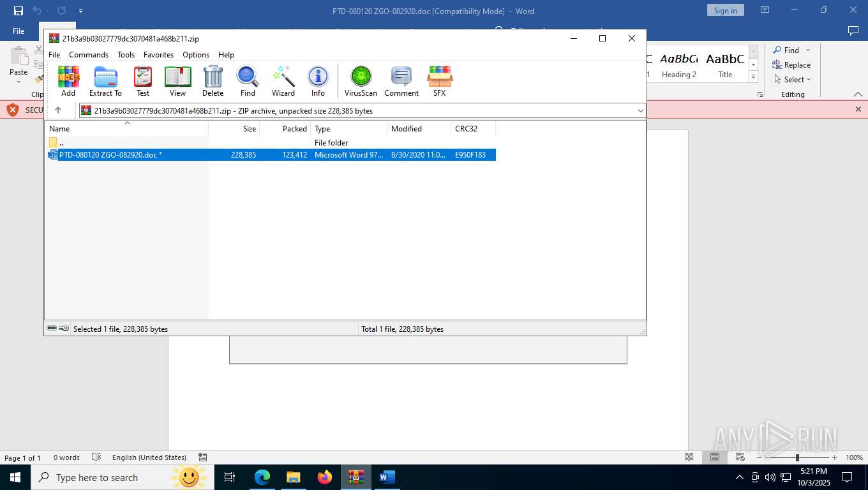868x490 pixels.
Task: Save document icon in Word title bar
Action: (18, 11)
